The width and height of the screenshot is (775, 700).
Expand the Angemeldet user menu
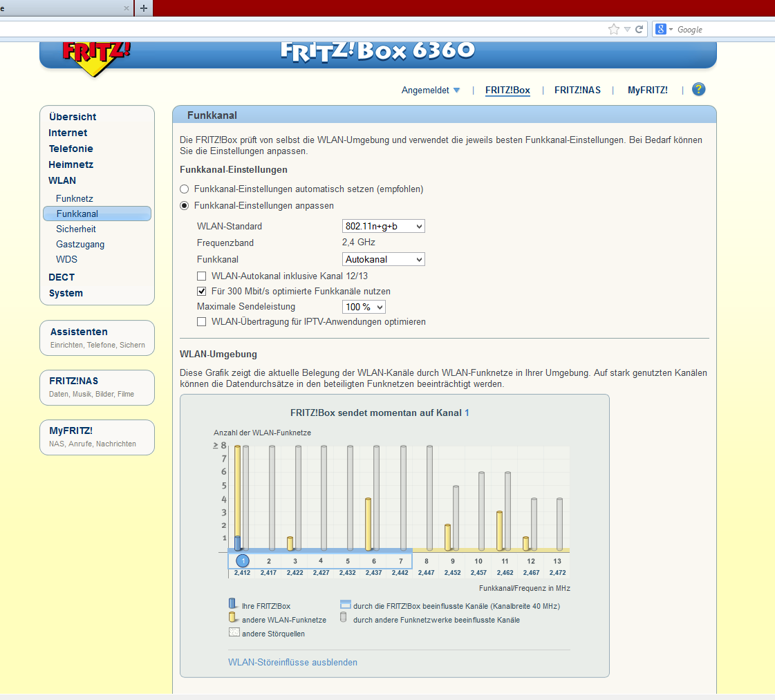tap(431, 91)
